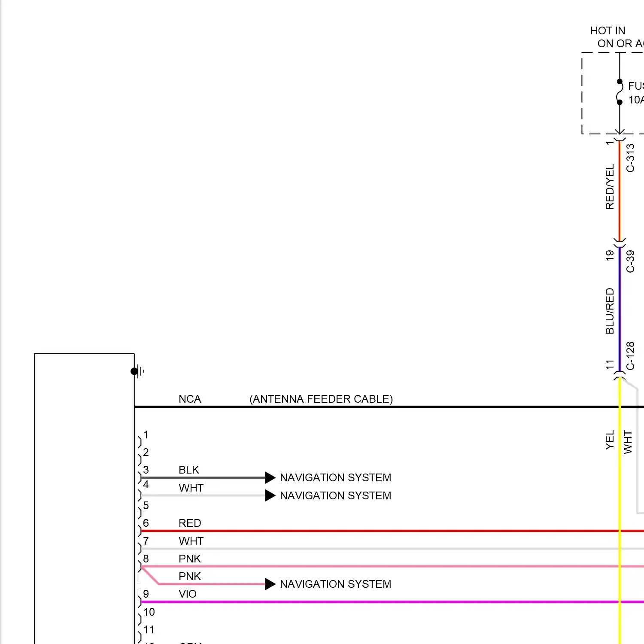Select the PNK label above the branched wire
The width and height of the screenshot is (644, 644).
[190, 576]
